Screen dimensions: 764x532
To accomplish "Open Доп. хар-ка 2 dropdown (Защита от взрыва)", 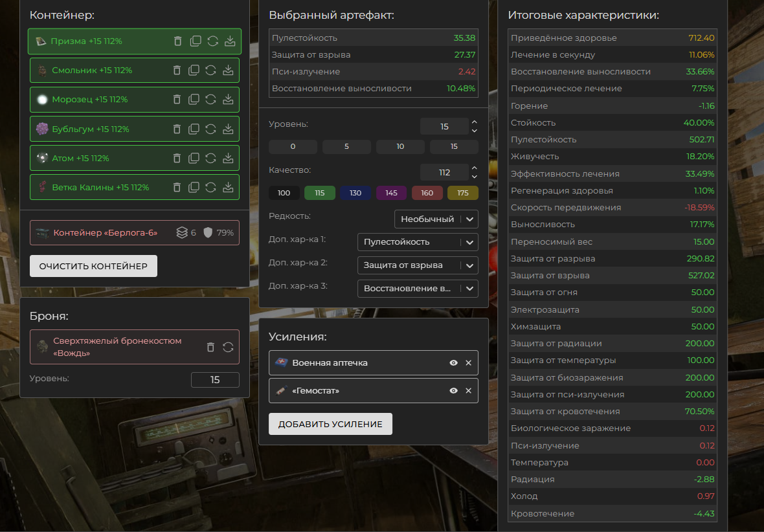I will coord(418,265).
